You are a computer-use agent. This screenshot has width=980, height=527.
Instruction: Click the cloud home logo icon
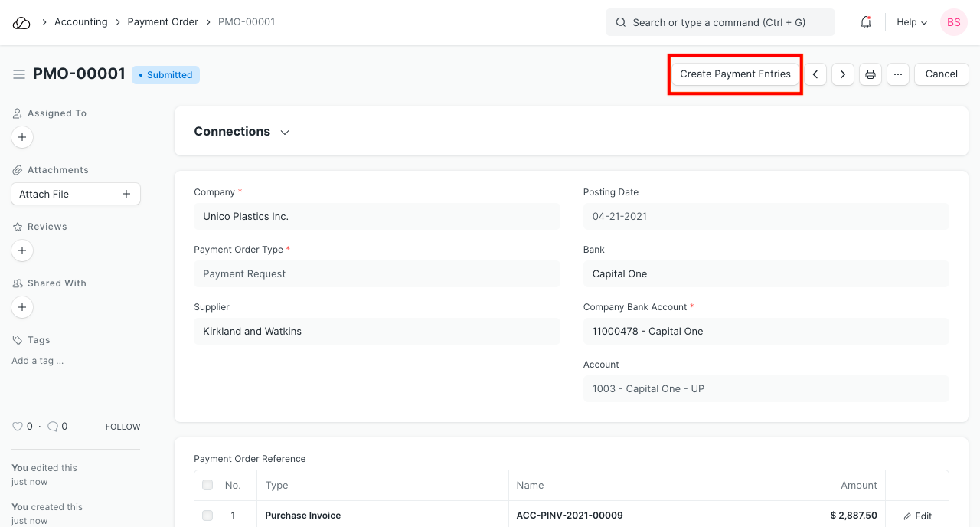point(21,23)
